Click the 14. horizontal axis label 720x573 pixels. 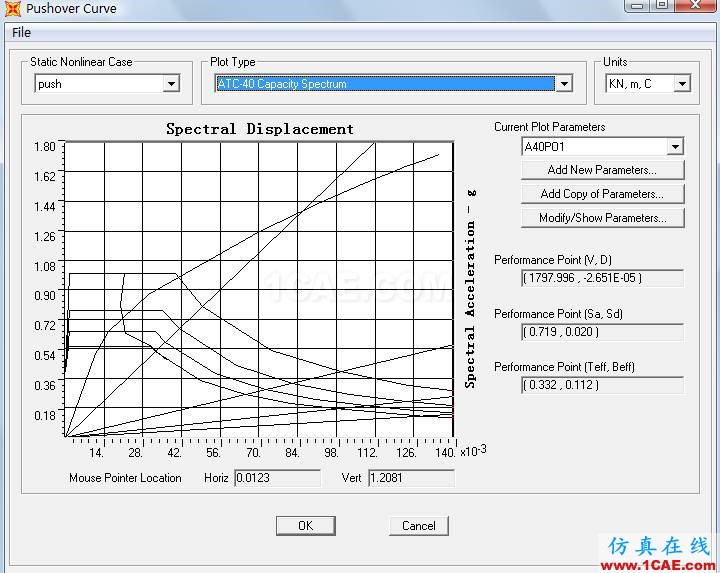click(x=96, y=453)
